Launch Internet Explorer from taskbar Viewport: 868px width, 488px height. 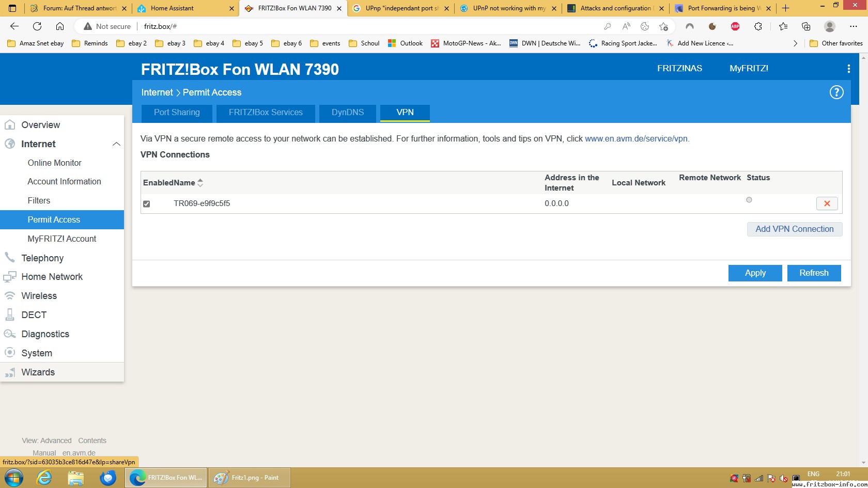point(44,478)
